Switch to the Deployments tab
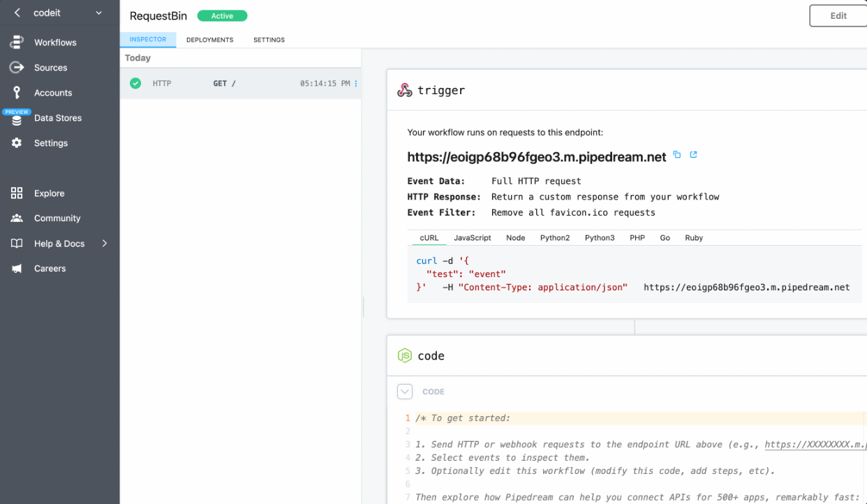 [x=209, y=40]
